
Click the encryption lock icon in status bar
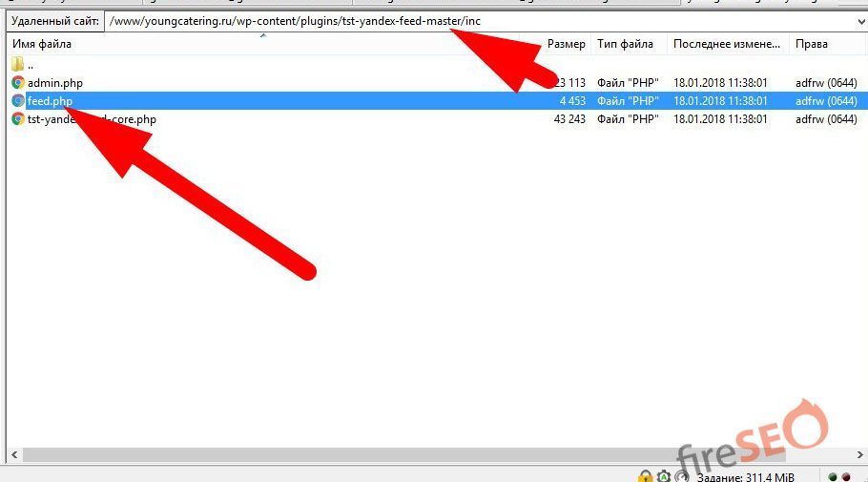click(646, 475)
